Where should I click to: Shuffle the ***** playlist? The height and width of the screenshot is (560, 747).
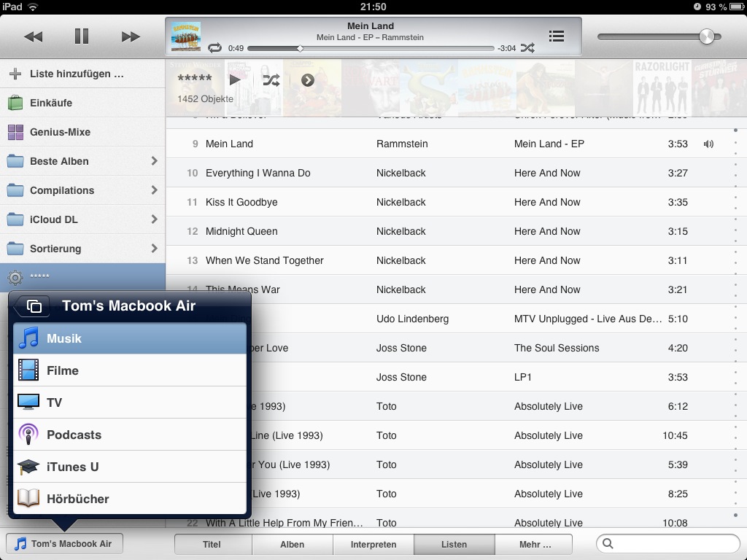pyautogui.click(x=271, y=80)
